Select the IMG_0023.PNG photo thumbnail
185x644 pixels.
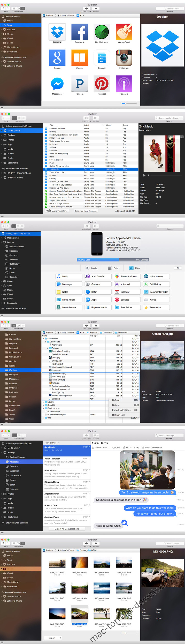[x=102, y=588]
